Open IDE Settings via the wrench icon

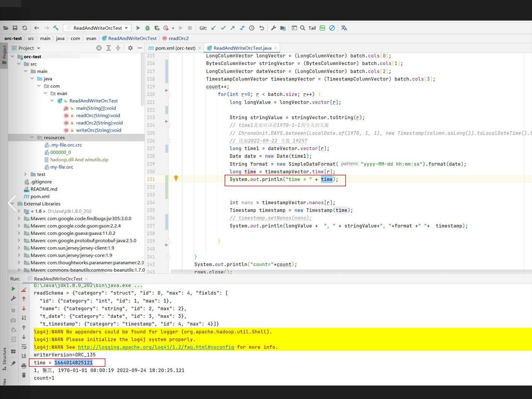pyautogui.click(x=273, y=28)
